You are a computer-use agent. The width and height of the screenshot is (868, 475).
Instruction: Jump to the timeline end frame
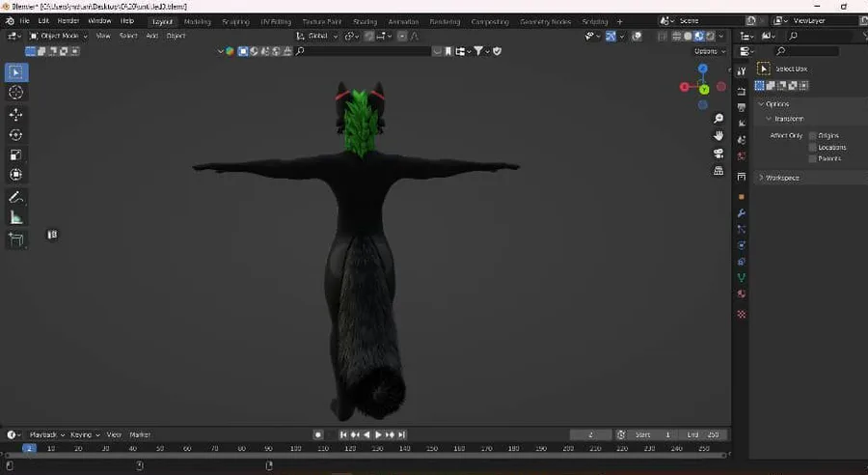click(402, 435)
